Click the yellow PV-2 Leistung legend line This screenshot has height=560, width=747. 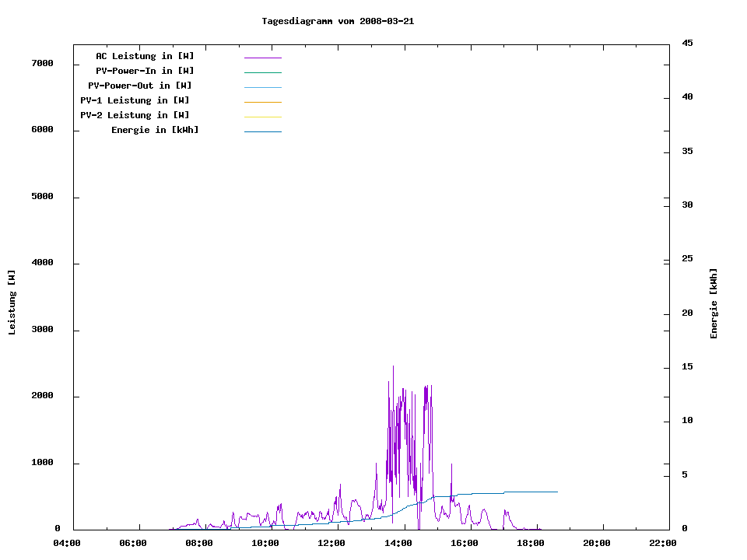pyautogui.click(x=262, y=117)
